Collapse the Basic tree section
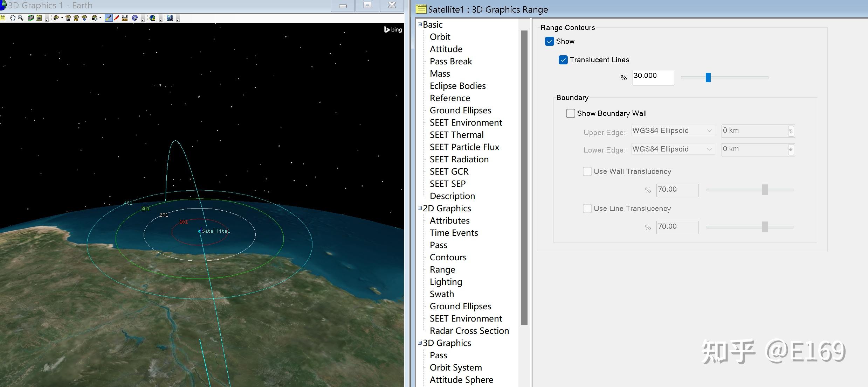This screenshot has width=868, height=387. click(x=420, y=24)
